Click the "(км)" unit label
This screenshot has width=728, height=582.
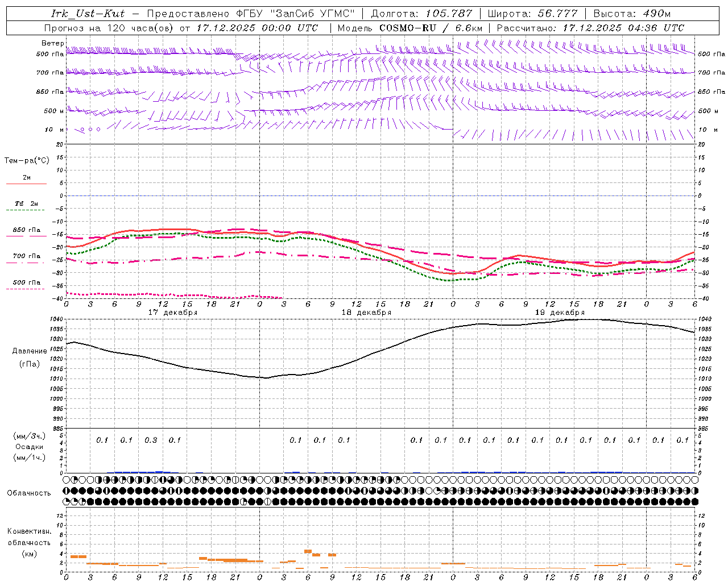point(29,554)
